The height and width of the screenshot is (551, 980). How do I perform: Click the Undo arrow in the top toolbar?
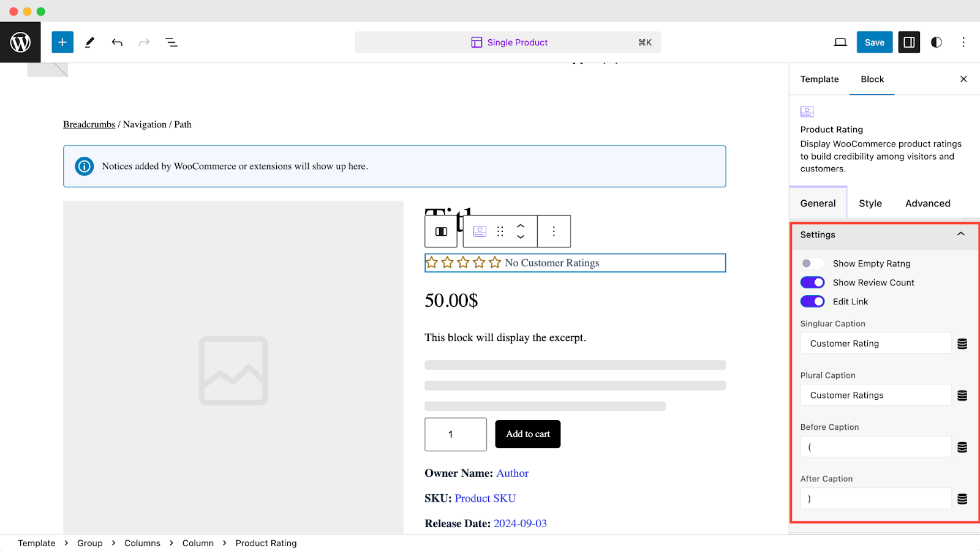click(x=116, y=42)
